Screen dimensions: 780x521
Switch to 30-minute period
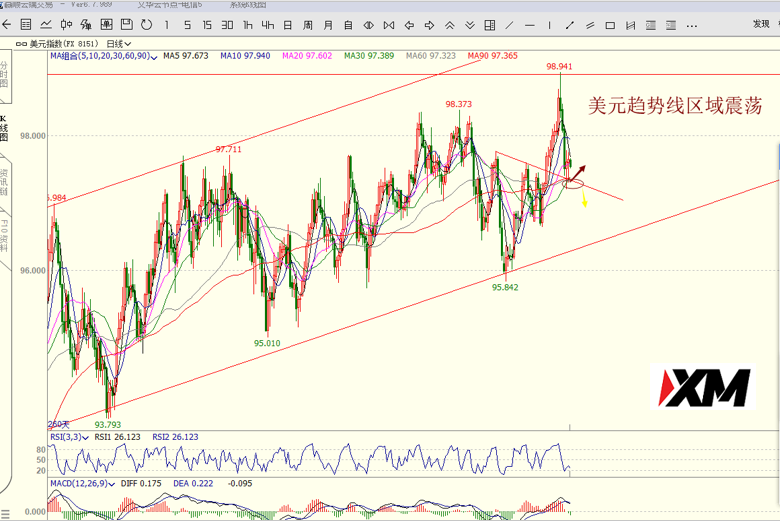coord(227,25)
